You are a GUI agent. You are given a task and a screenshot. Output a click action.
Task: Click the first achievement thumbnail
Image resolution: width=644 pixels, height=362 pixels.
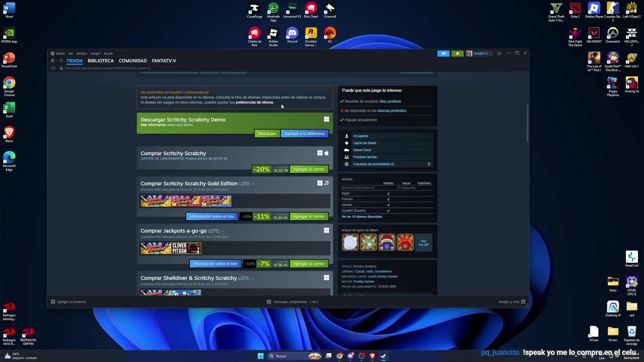[x=350, y=242]
